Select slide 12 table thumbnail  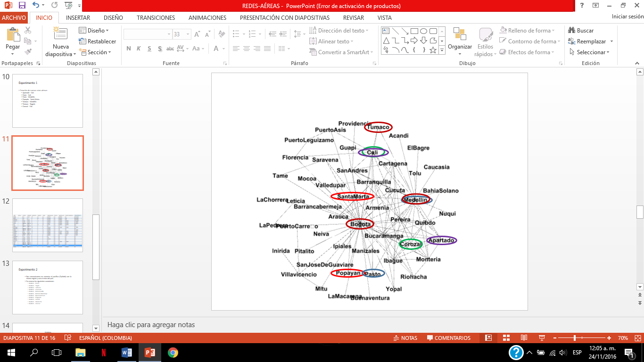point(48,225)
